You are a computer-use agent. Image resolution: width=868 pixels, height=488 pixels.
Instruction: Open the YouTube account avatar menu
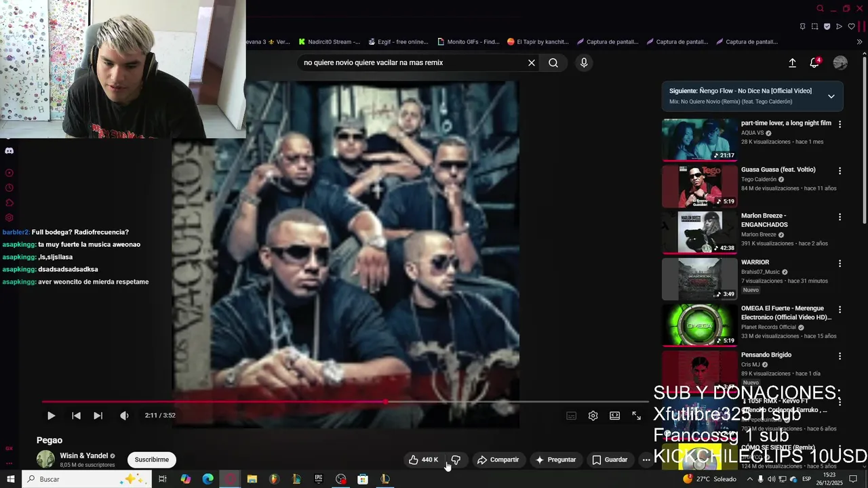[x=840, y=62]
